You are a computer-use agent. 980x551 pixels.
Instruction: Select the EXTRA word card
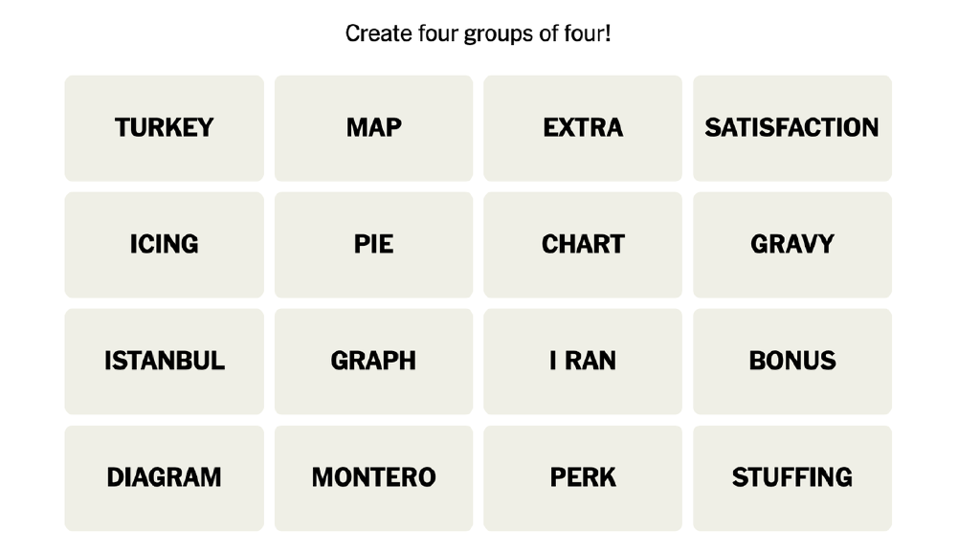(583, 128)
